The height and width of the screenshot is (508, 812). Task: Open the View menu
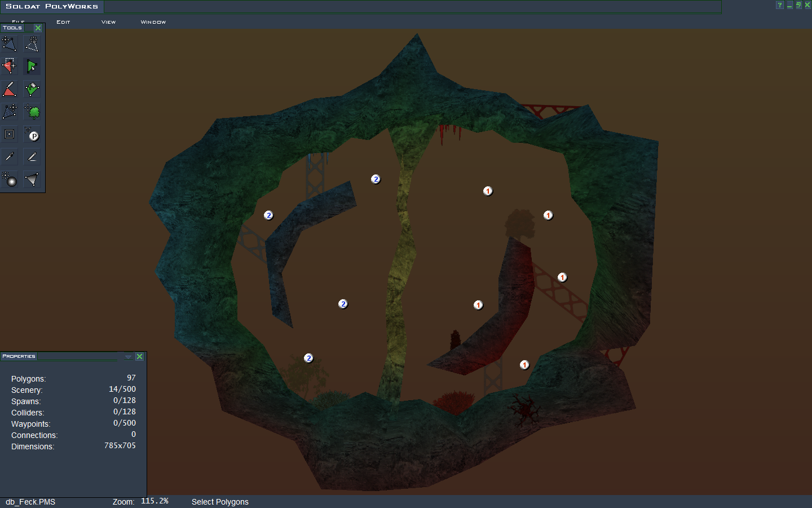tap(108, 22)
